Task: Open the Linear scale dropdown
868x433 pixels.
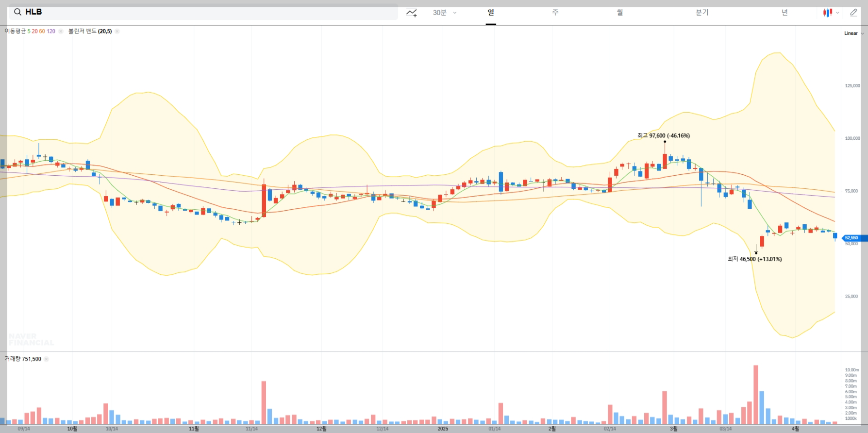Action: point(854,33)
